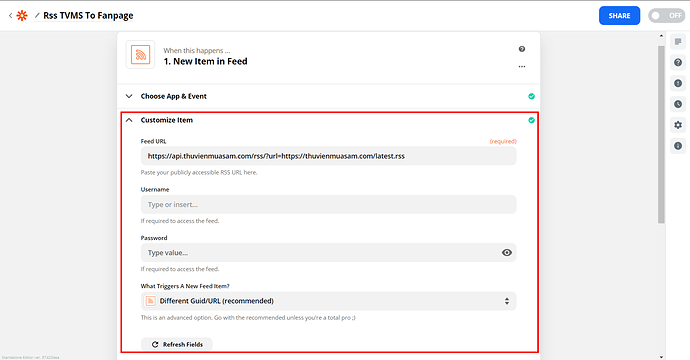Click the 'This is an advanced option' hint text
690x360 pixels.
click(x=248, y=317)
